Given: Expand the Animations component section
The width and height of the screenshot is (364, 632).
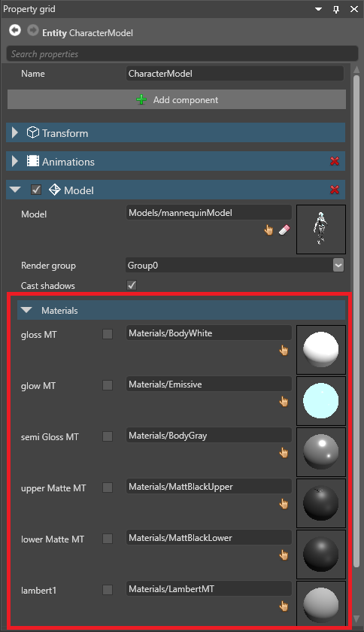Looking at the screenshot, I should click(15, 161).
